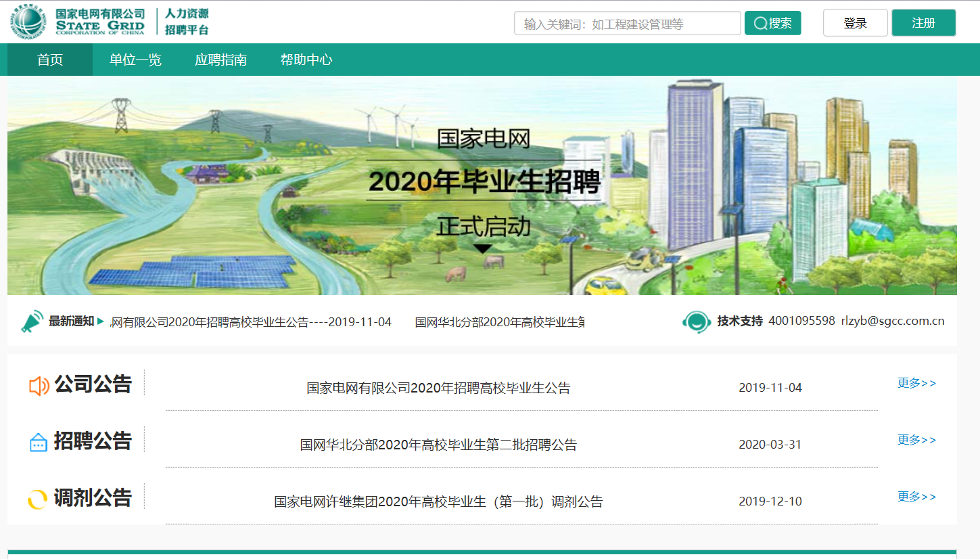Image resolution: width=980 pixels, height=559 pixels.
Task: Click support phone number 4001095598
Action: coord(802,321)
